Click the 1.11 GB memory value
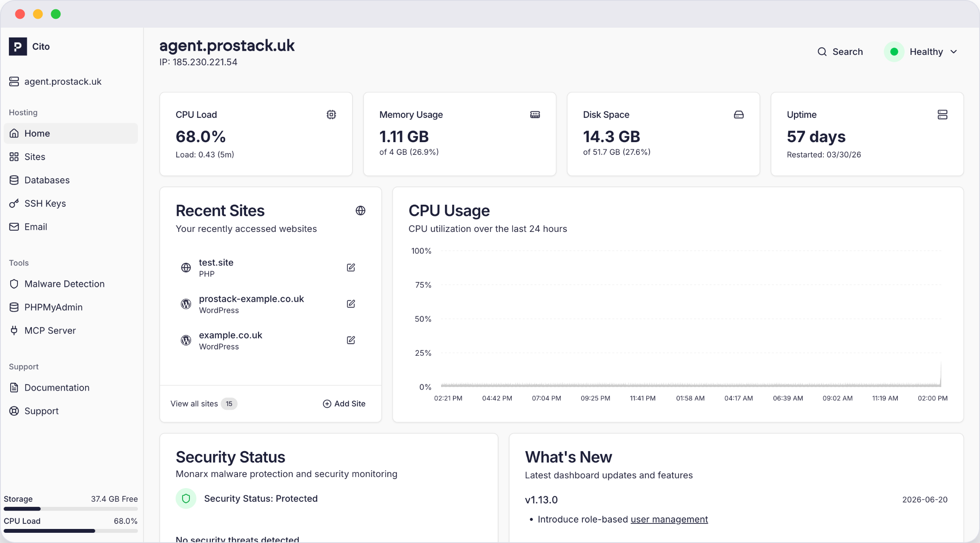This screenshot has width=980, height=543. point(404,137)
